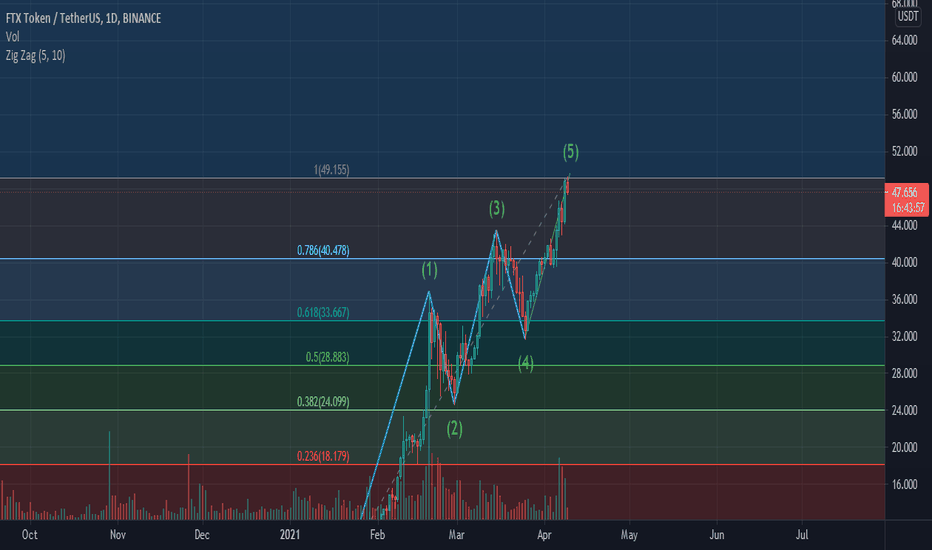Click Elliott wave label (2)

(x=454, y=428)
